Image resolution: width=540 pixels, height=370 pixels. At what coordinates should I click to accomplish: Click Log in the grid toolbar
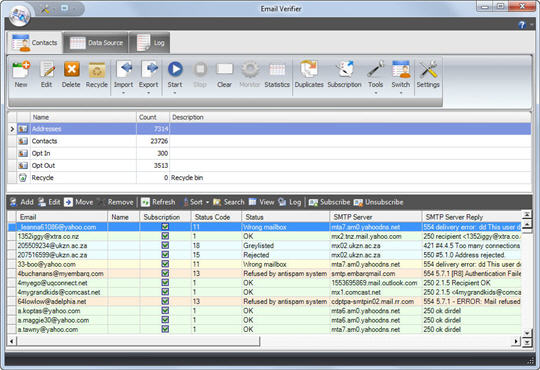pyautogui.click(x=290, y=202)
